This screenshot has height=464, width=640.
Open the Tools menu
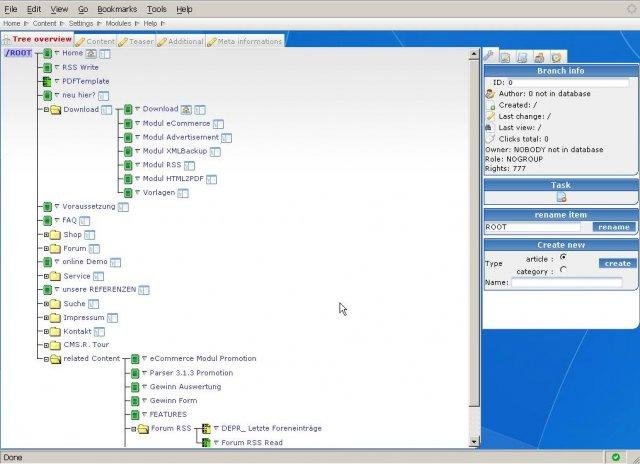click(156, 9)
